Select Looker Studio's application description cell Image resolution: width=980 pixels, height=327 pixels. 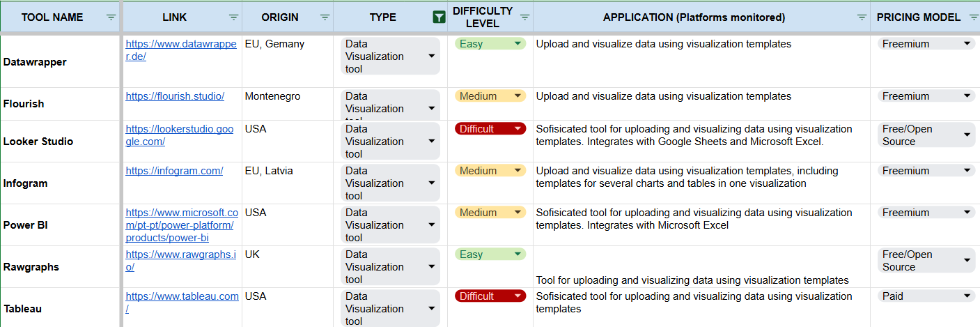point(701,141)
